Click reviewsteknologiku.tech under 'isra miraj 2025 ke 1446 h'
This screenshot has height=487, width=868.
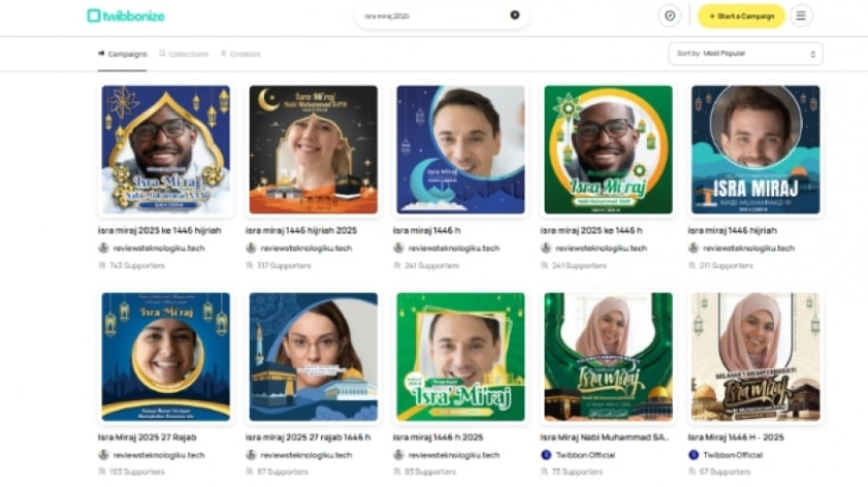point(601,248)
